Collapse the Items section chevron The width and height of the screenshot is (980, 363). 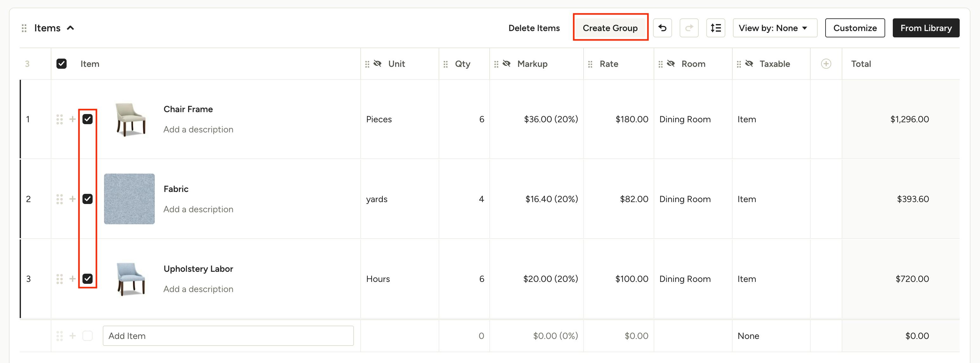pos(71,27)
